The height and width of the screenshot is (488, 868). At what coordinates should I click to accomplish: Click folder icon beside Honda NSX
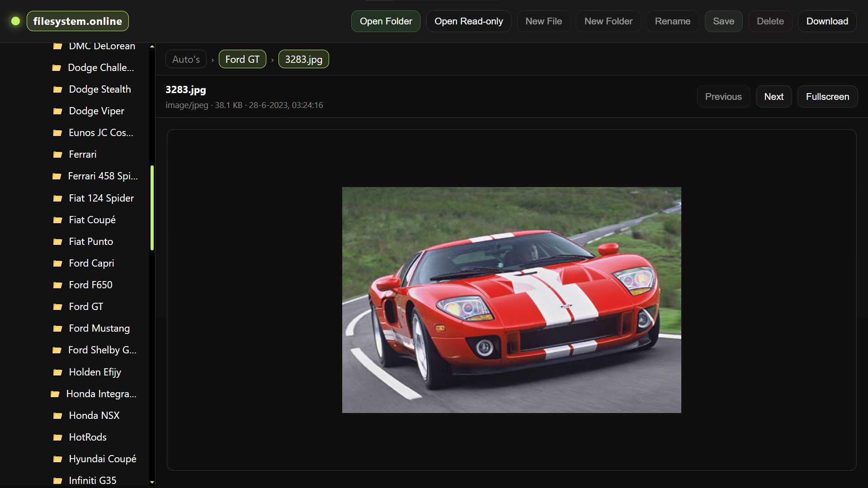[x=57, y=416]
